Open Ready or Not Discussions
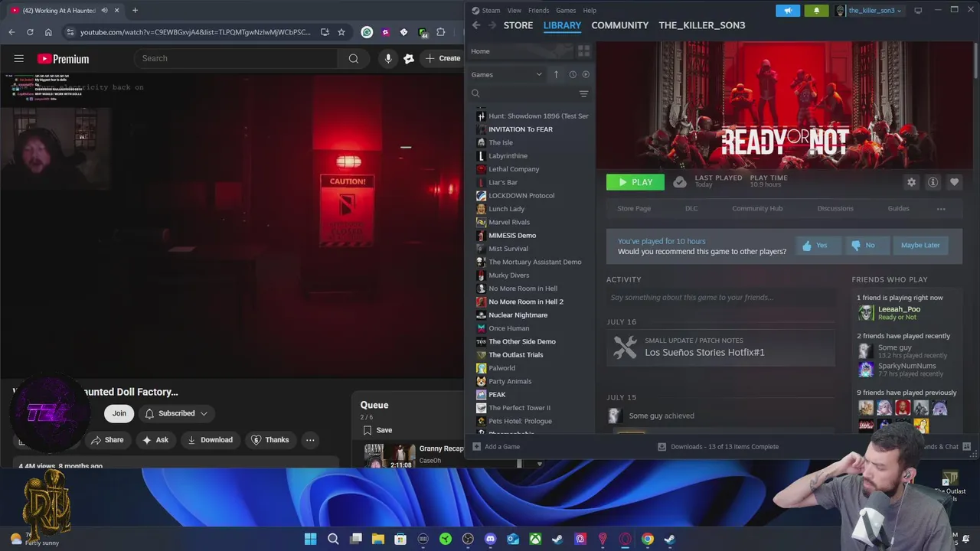The width and height of the screenshot is (980, 551). [x=835, y=208]
